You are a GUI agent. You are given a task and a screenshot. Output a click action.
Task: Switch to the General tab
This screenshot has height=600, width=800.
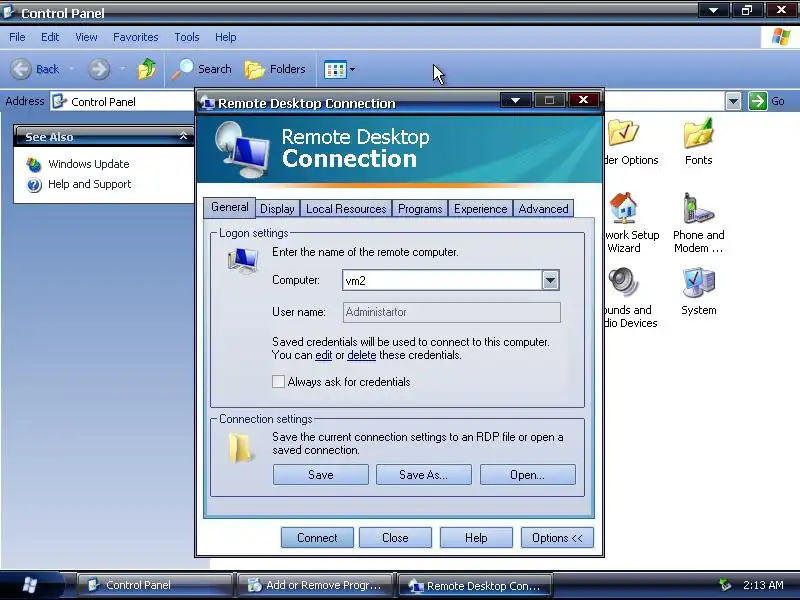(x=230, y=207)
